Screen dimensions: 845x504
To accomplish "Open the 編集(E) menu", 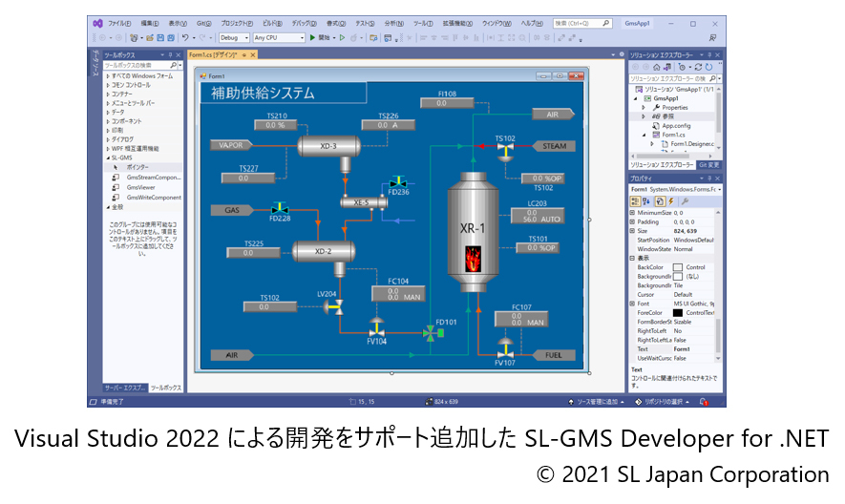I will click(x=149, y=23).
